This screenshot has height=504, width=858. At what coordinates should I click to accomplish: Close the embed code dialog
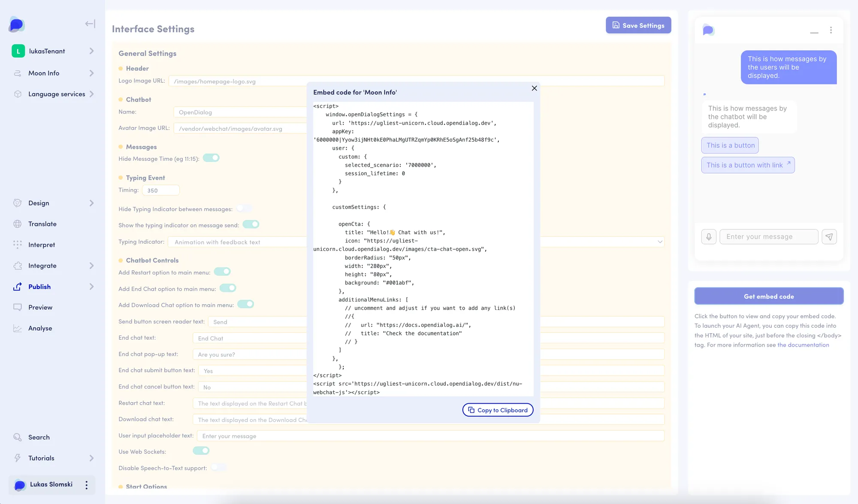pyautogui.click(x=534, y=88)
